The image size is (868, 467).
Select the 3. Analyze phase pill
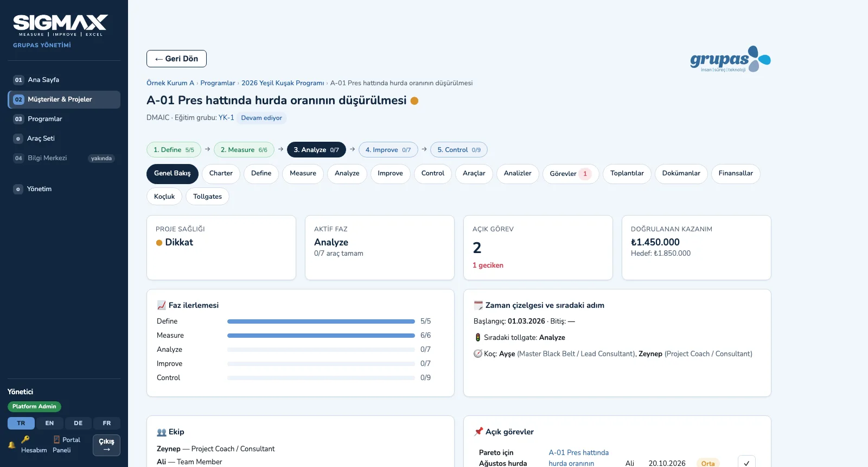pos(316,150)
